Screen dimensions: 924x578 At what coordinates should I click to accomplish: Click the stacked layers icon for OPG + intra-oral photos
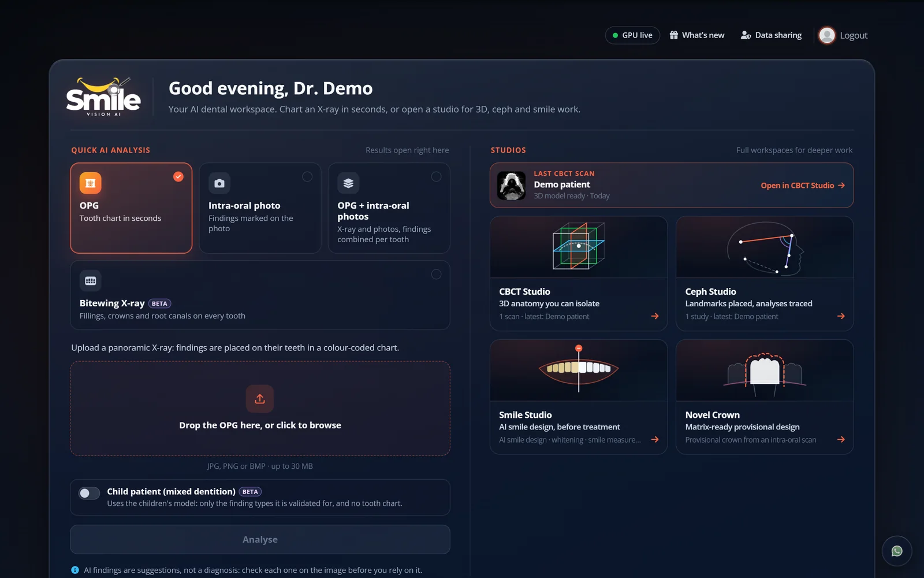[348, 183]
